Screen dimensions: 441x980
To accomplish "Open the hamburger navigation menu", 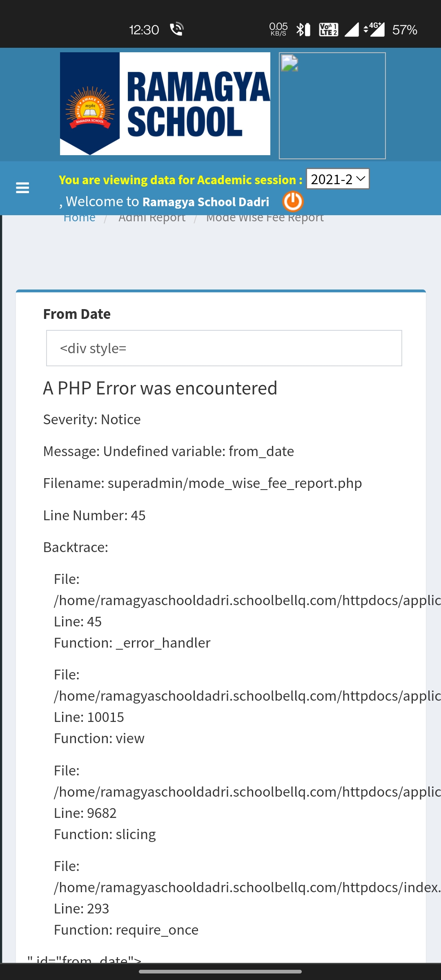I will 22,188.
